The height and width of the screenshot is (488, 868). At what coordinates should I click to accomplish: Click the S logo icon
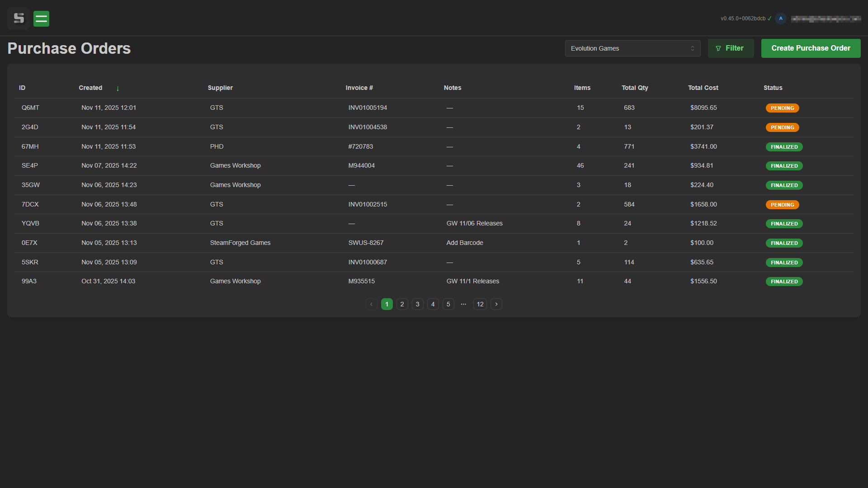[x=19, y=19]
